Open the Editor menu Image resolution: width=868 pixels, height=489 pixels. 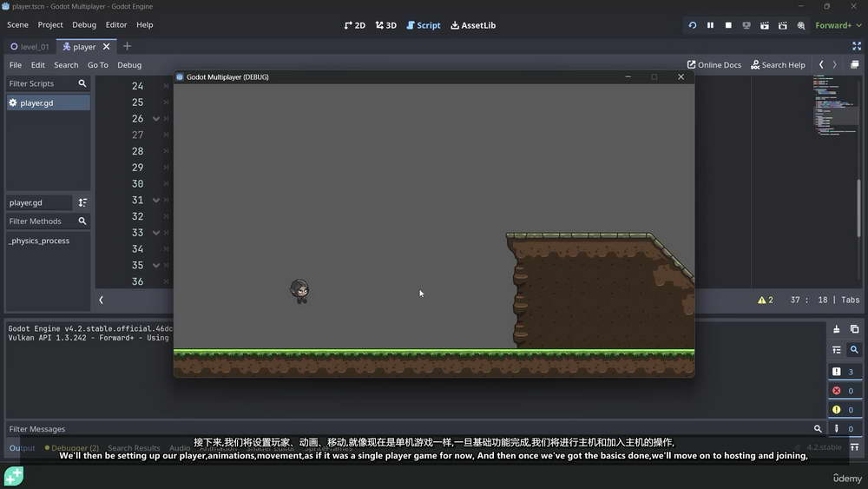click(x=116, y=25)
